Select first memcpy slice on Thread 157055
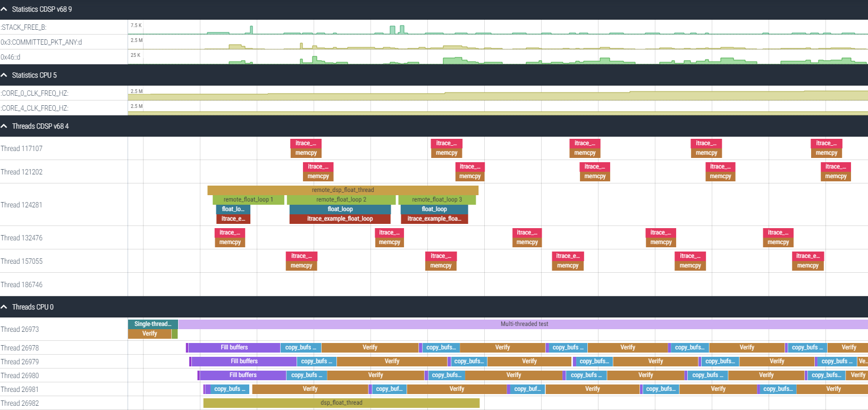The width and height of the screenshot is (868, 410). [x=301, y=265]
